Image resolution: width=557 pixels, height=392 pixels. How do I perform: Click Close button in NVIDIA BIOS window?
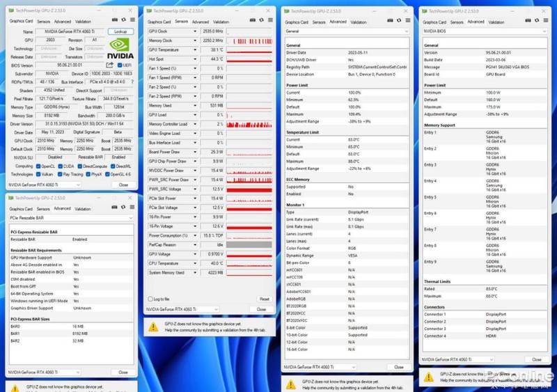(537, 360)
